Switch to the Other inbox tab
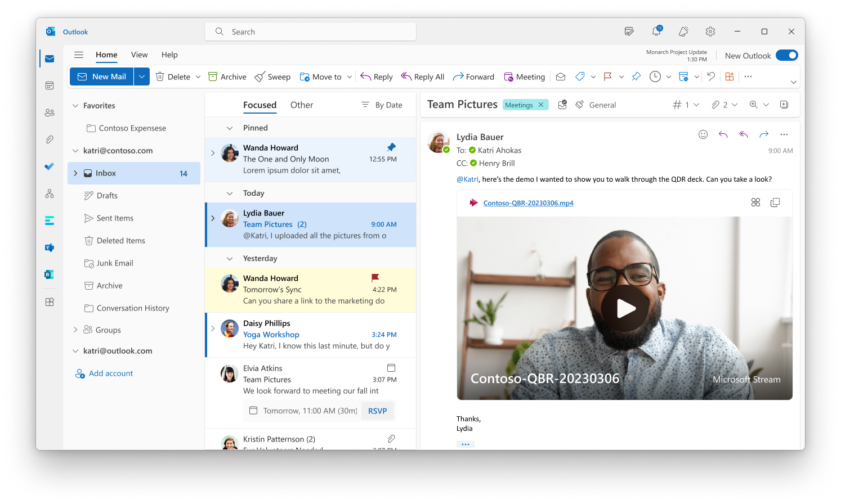This screenshot has width=841, height=504. pos(302,105)
